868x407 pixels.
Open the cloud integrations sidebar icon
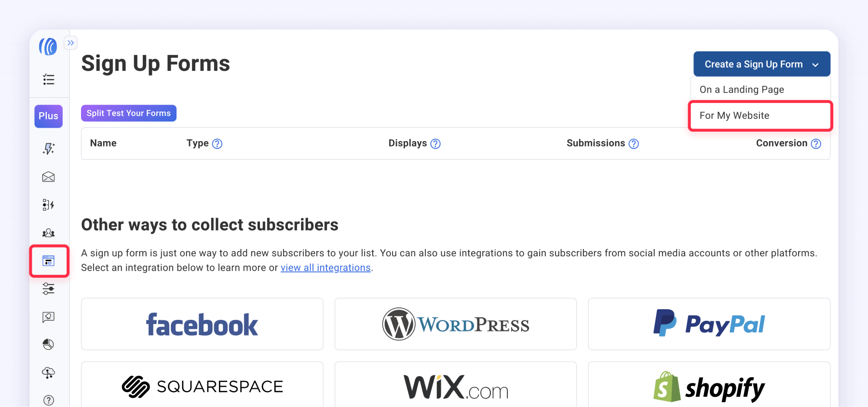tap(48, 372)
